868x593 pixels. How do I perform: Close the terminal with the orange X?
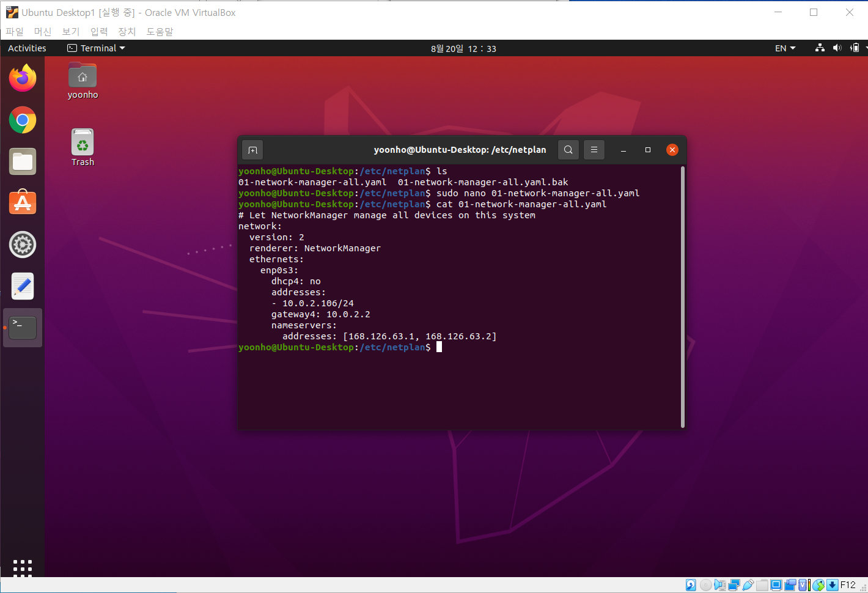coord(672,150)
